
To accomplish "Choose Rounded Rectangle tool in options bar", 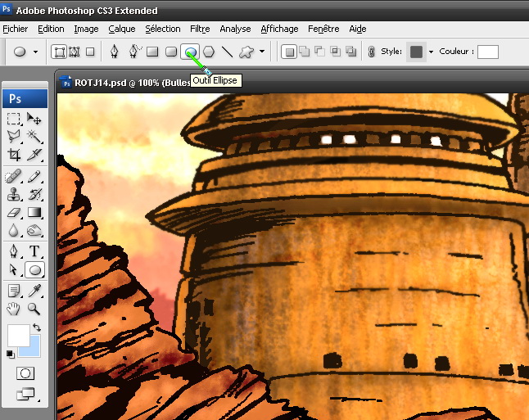I will pyautogui.click(x=171, y=52).
